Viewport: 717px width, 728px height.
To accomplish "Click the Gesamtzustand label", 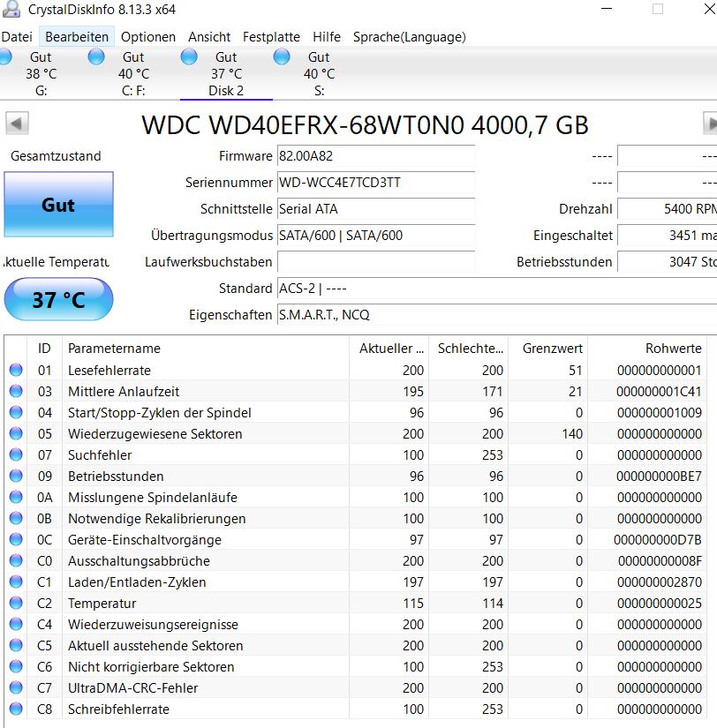I will point(56,156).
